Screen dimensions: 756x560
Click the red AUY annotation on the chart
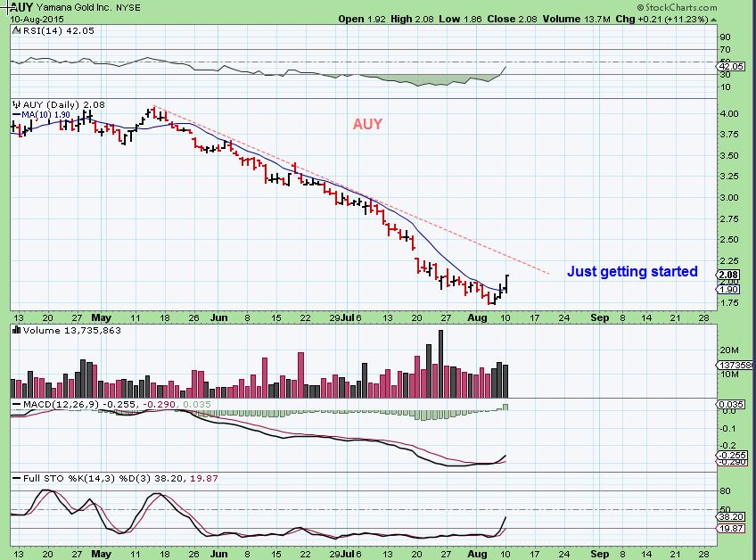coord(367,125)
